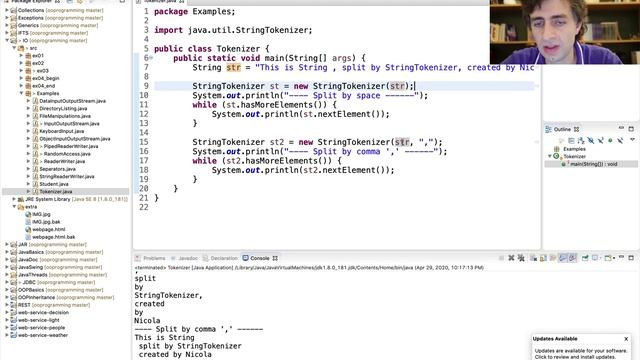The image size is (640, 360).
Task: Collapse the Examples package in explorer
Action: click(22, 93)
